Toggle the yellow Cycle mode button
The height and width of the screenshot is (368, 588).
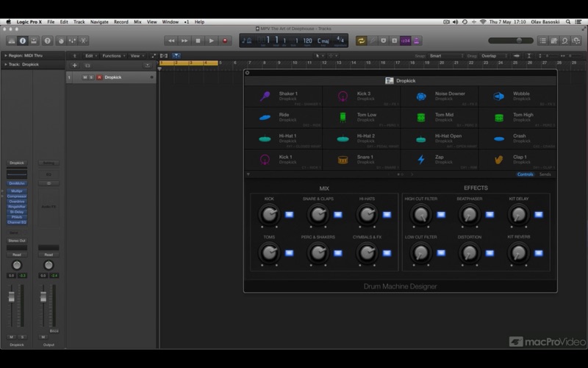coord(361,40)
